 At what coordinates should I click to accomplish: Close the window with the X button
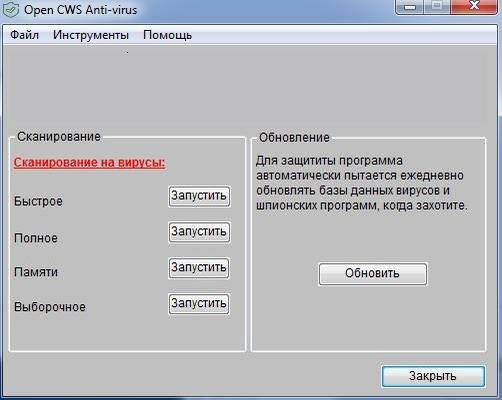pyautogui.click(x=474, y=7)
